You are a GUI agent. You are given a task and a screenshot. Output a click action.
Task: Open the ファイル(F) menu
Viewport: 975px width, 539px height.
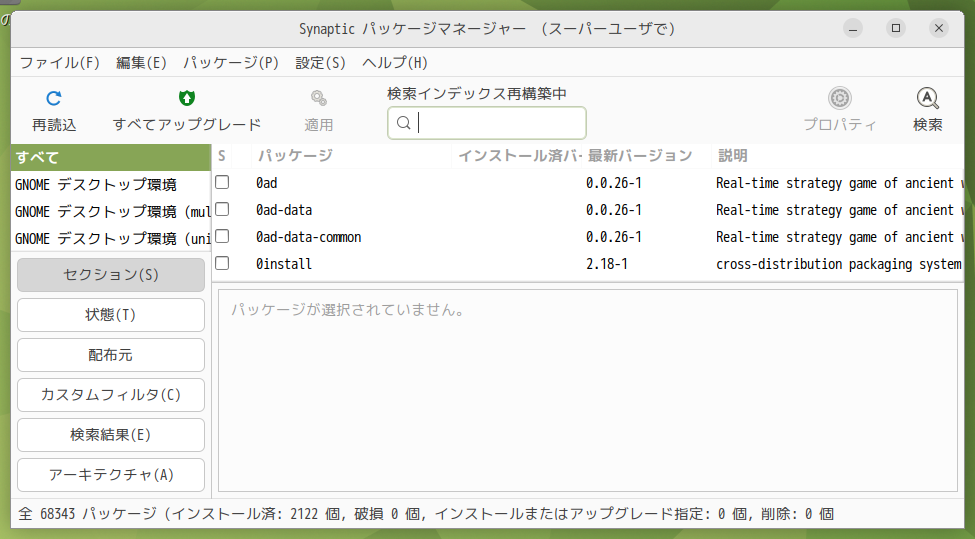(x=60, y=63)
